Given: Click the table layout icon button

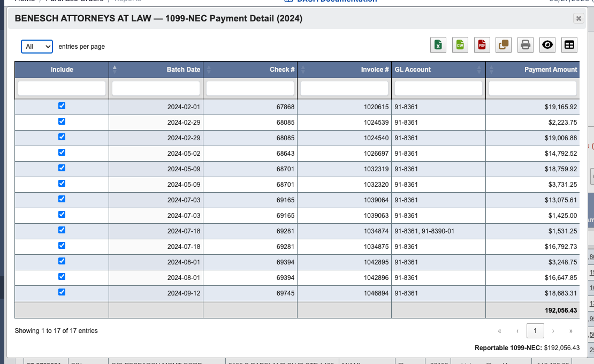Looking at the screenshot, I should coord(569,45).
